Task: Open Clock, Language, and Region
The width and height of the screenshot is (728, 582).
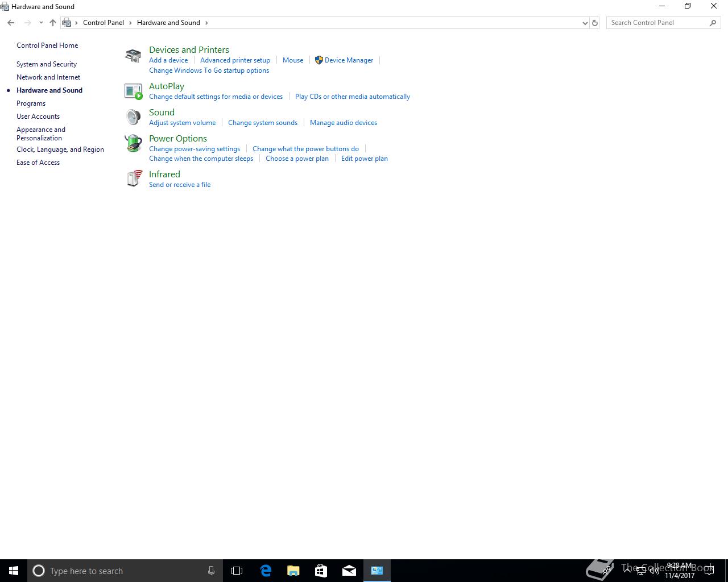Action: [60, 149]
